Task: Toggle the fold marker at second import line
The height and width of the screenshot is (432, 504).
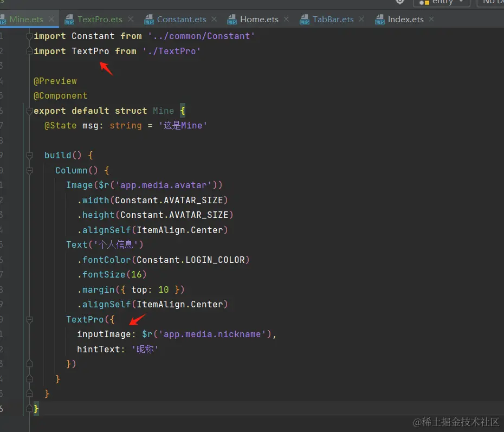Action: click(29, 51)
